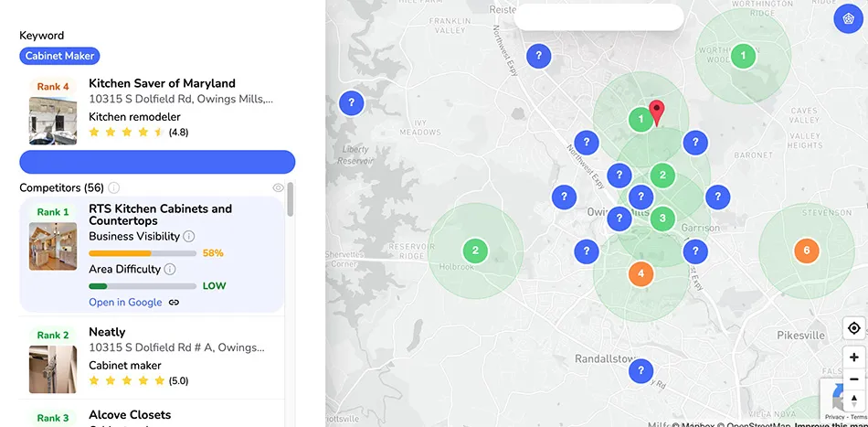Viewport: 868px width, 427px height.
Task: Open the Improve this map link
Action: point(831,425)
